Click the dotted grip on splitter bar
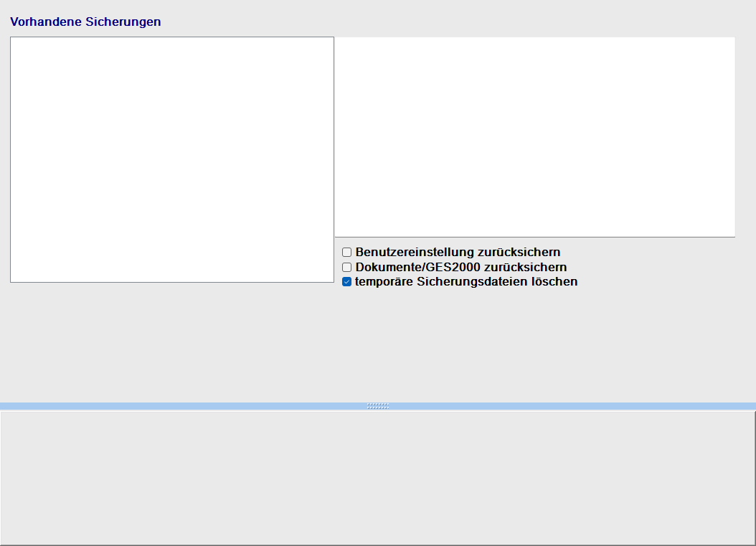The height and width of the screenshot is (546, 756). coord(377,406)
